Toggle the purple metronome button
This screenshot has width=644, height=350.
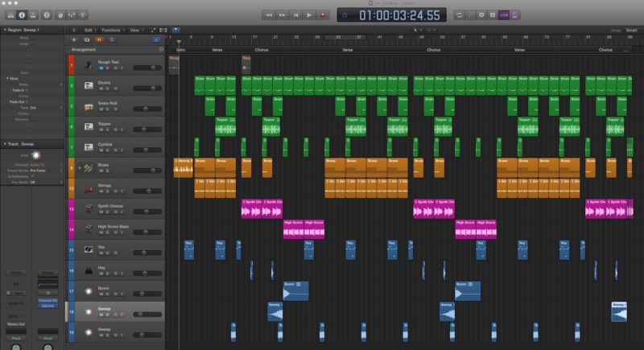pyautogui.click(x=514, y=15)
